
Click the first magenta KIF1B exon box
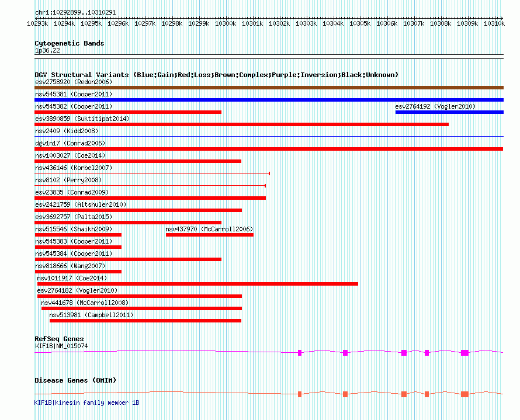pos(300,353)
